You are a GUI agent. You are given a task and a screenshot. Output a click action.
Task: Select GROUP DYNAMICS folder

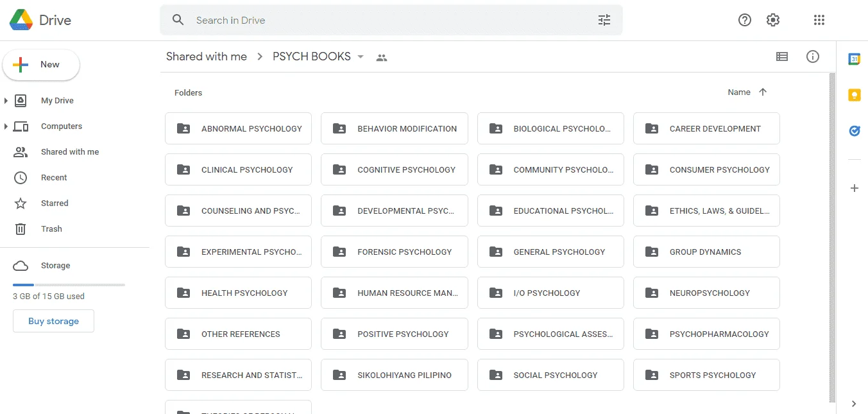click(706, 252)
